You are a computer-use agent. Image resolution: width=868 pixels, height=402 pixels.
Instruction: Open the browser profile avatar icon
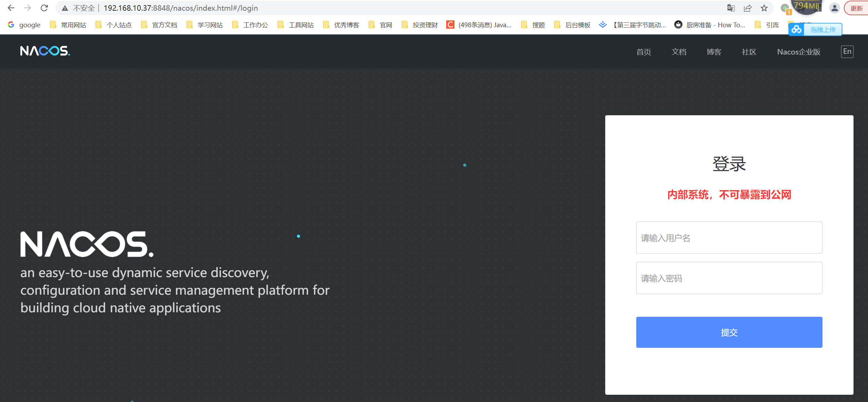[x=834, y=8]
